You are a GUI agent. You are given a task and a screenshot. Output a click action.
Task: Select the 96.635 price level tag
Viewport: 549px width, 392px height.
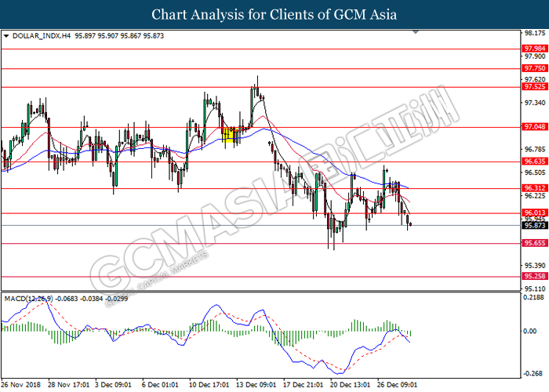click(x=534, y=162)
